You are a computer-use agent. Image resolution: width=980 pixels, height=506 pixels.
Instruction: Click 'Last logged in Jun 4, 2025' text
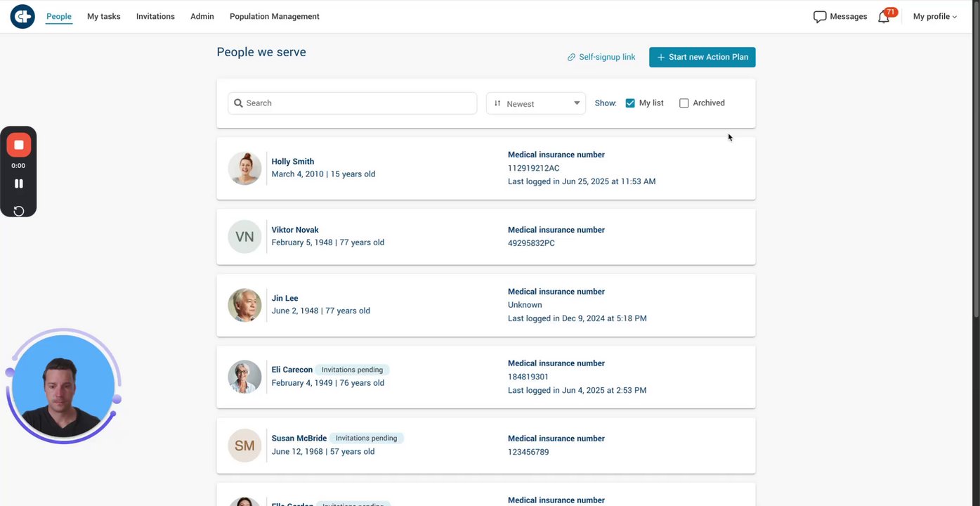577,390
